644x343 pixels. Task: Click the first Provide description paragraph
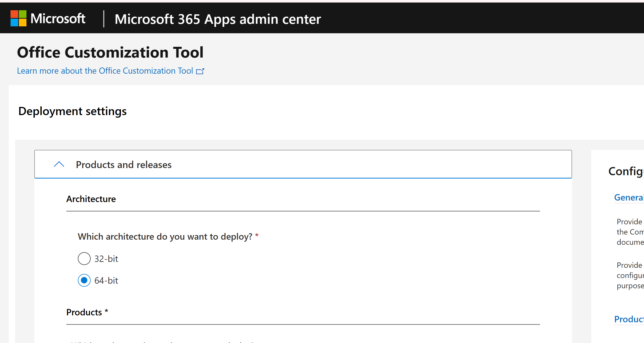(x=630, y=232)
